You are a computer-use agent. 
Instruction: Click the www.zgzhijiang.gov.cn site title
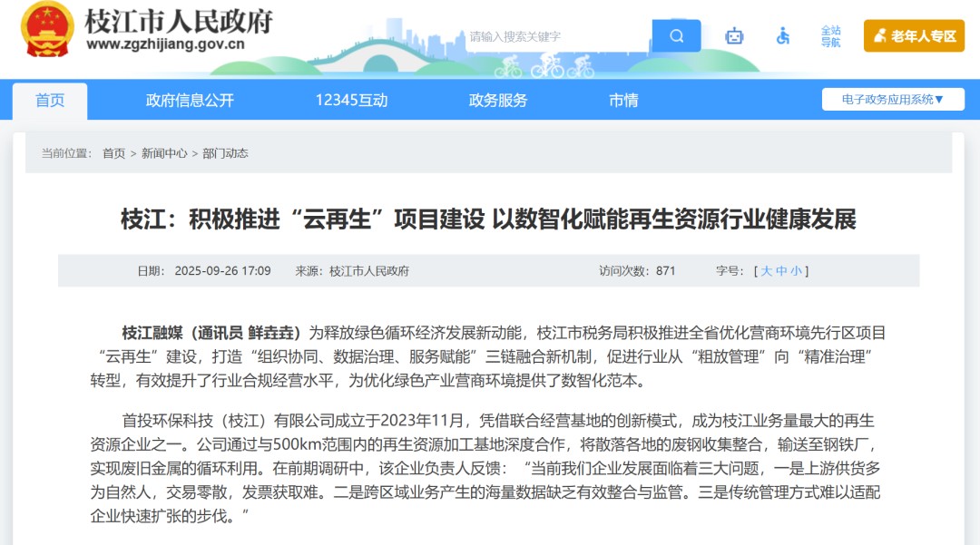tap(166, 44)
